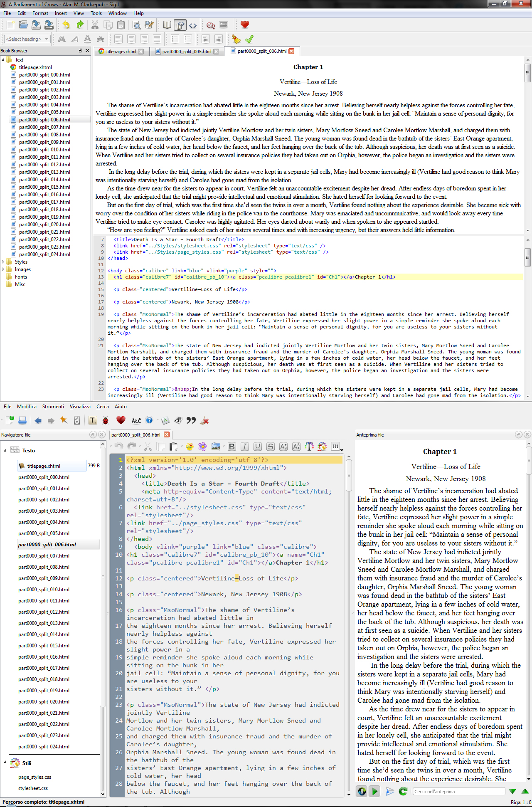Click the flower icon in lower editor toolbar
This screenshot has height=807, width=532.
pos(202,447)
